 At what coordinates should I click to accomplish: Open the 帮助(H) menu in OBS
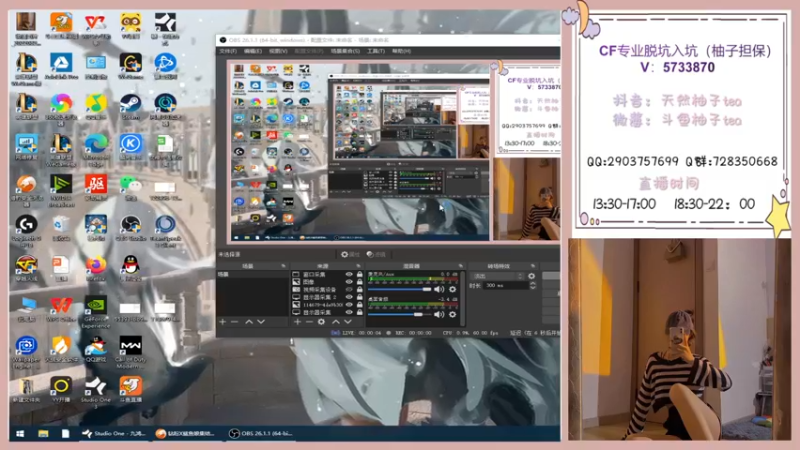click(401, 51)
